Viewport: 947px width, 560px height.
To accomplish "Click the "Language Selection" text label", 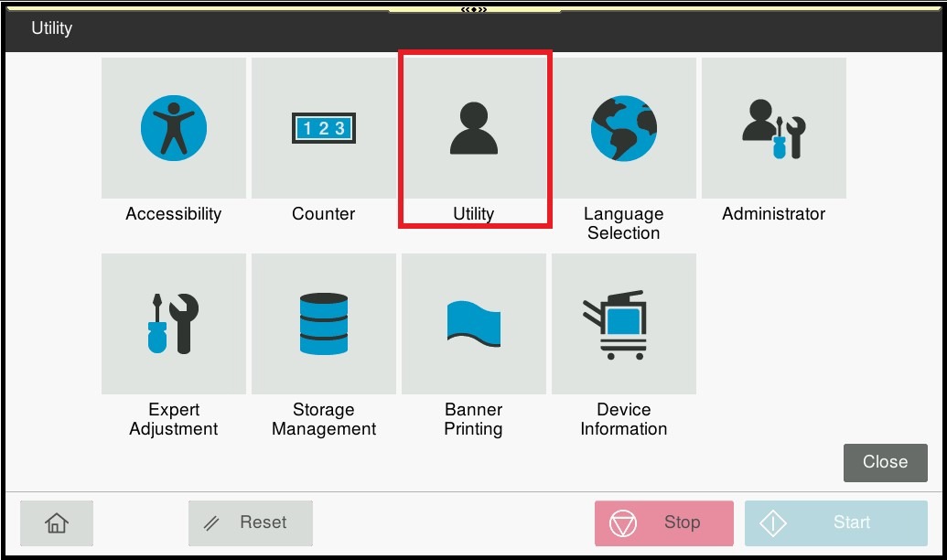I will 624,223.
